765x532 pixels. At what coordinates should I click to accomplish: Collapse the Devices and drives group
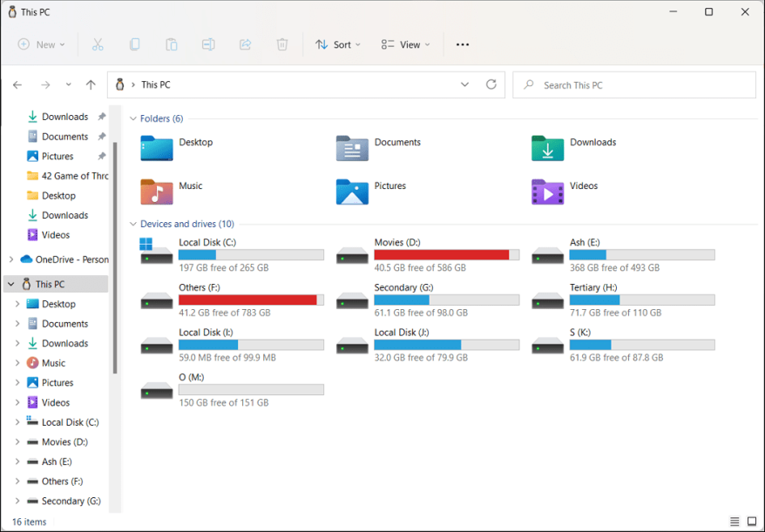(133, 224)
